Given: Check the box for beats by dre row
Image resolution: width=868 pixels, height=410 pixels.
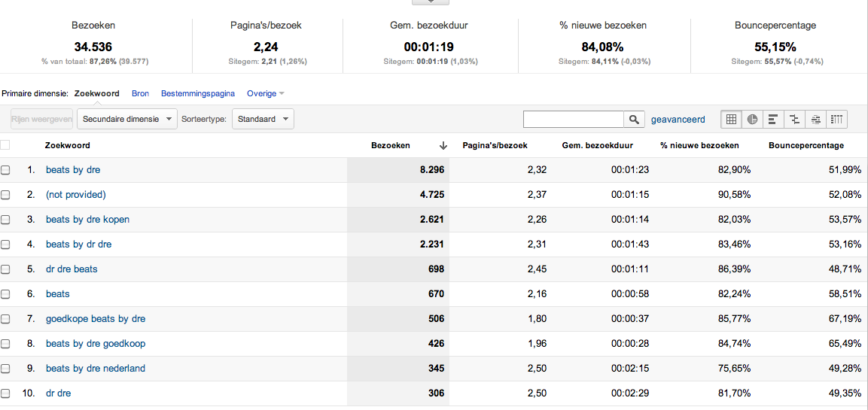Looking at the screenshot, I should (x=5, y=170).
